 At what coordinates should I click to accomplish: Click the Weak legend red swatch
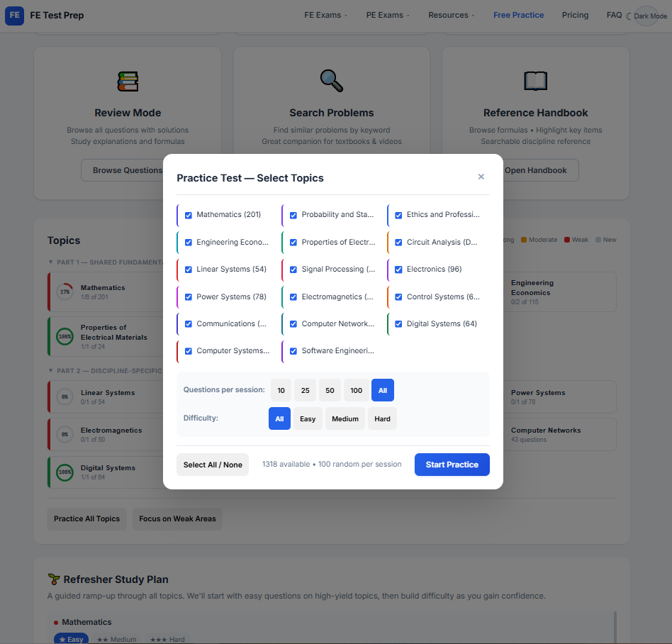[567, 240]
